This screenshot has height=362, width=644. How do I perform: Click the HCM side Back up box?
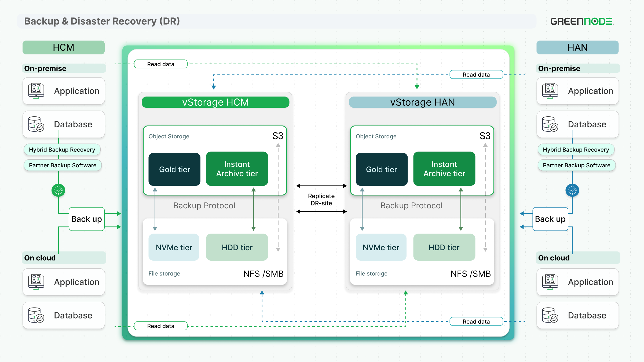(x=87, y=219)
